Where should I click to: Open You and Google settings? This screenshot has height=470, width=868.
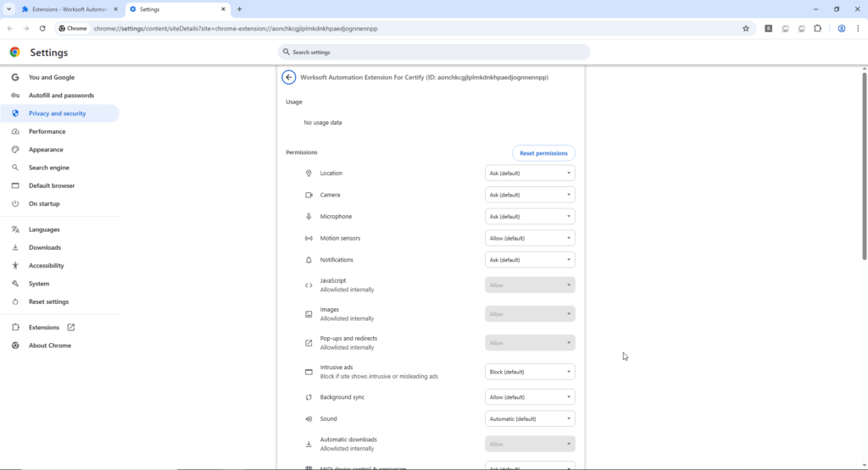pyautogui.click(x=60, y=77)
